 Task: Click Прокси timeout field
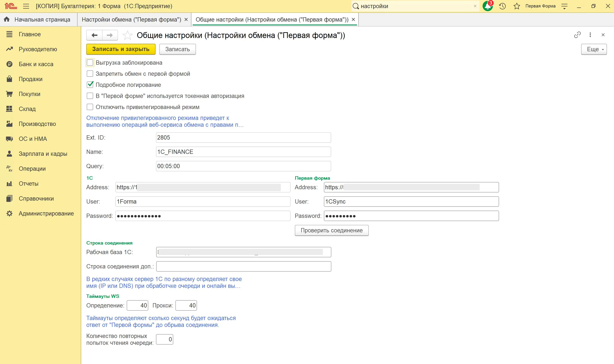tap(186, 306)
